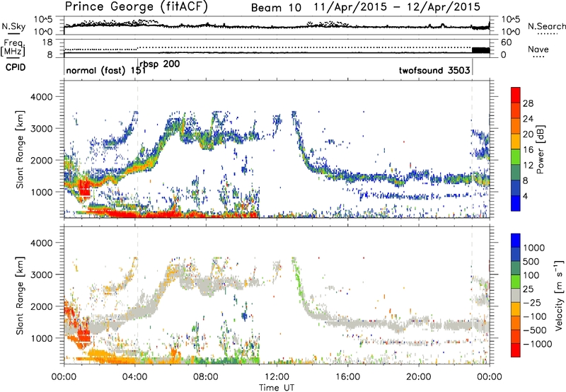Click the '12:00' time axis tick label

click(277, 377)
